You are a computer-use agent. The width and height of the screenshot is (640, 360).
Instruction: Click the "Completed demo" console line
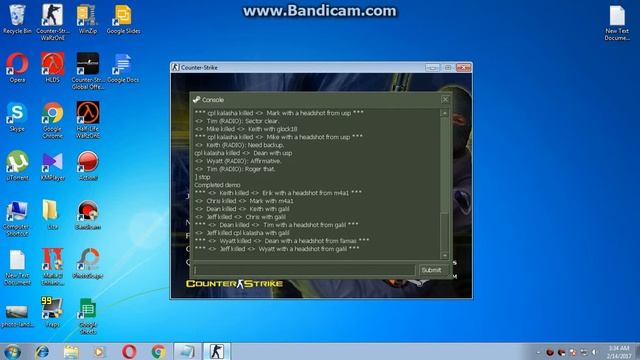click(x=218, y=185)
